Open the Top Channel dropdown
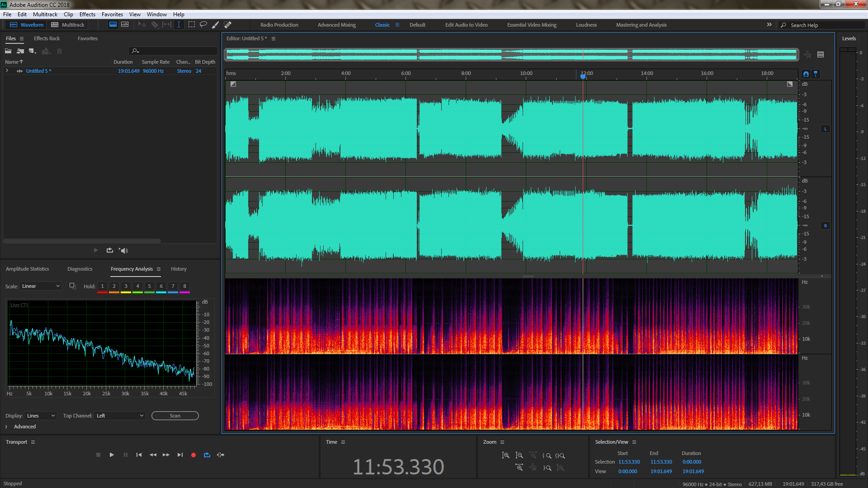 tap(120, 416)
